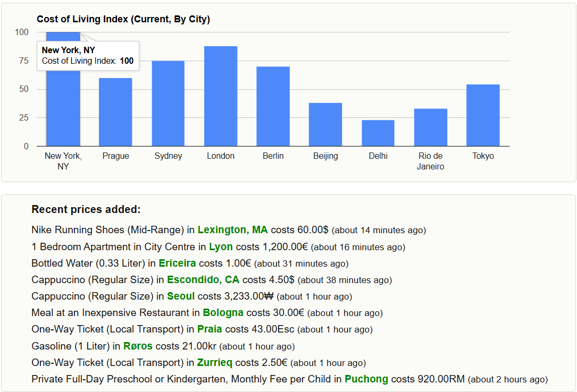Click the Tokyo axis label
Viewport: 577px width, 392px height.
(483, 156)
